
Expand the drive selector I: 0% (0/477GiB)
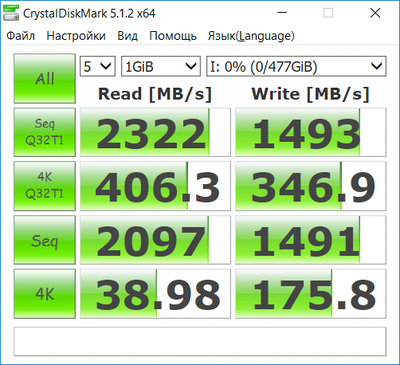click(x=296, y=66)
